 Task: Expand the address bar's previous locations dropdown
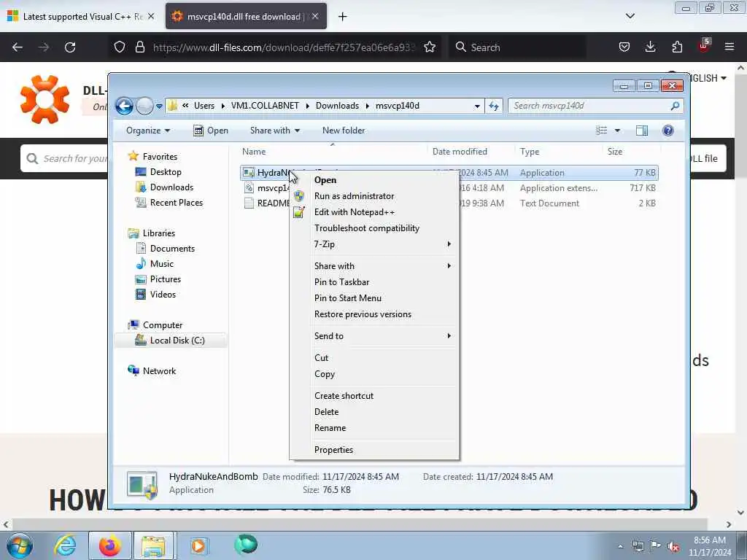point(477,106)
